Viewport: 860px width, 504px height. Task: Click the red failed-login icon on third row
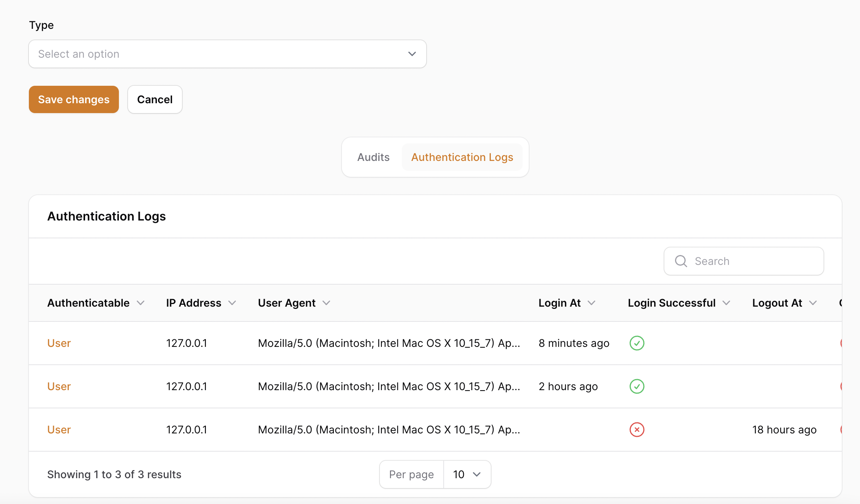(x=637, y=430)
